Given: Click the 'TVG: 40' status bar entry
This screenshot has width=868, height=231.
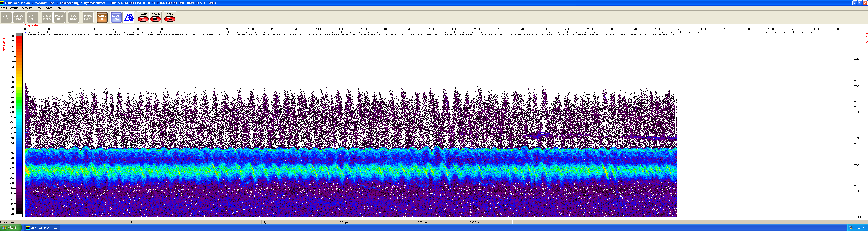Looking at the screenshot, I should point(422,222).
